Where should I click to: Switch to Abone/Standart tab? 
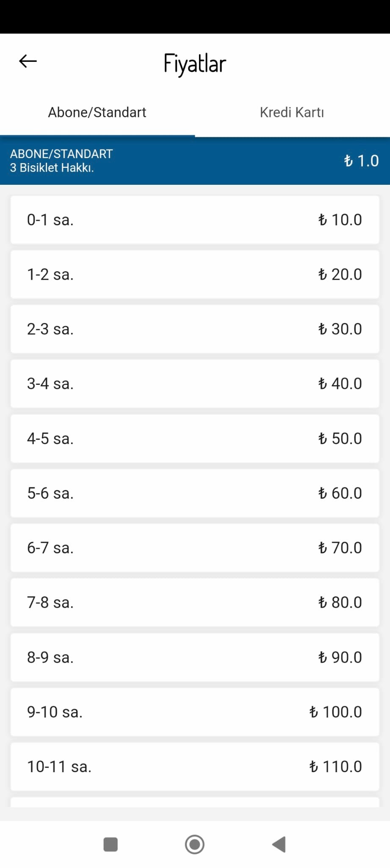[x=97, y=112]
